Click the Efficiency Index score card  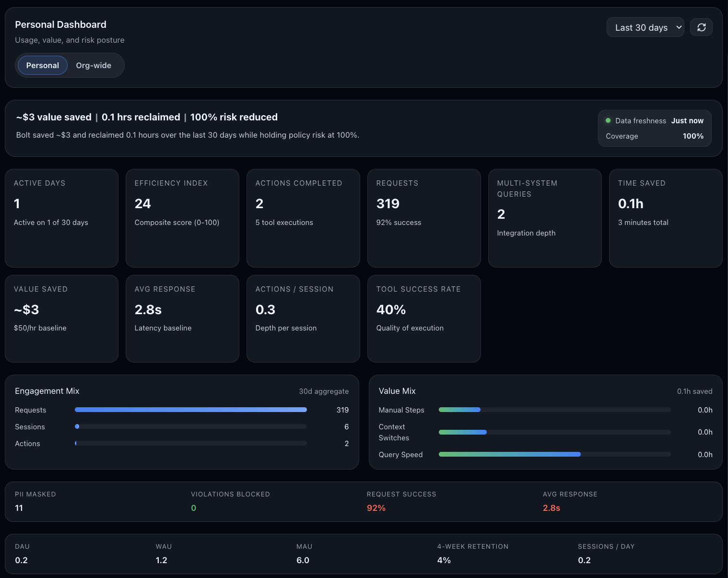(182, 218)
